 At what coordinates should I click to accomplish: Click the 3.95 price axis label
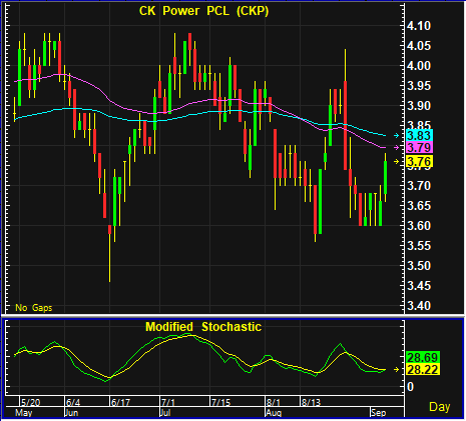click(x=419, y=86)
